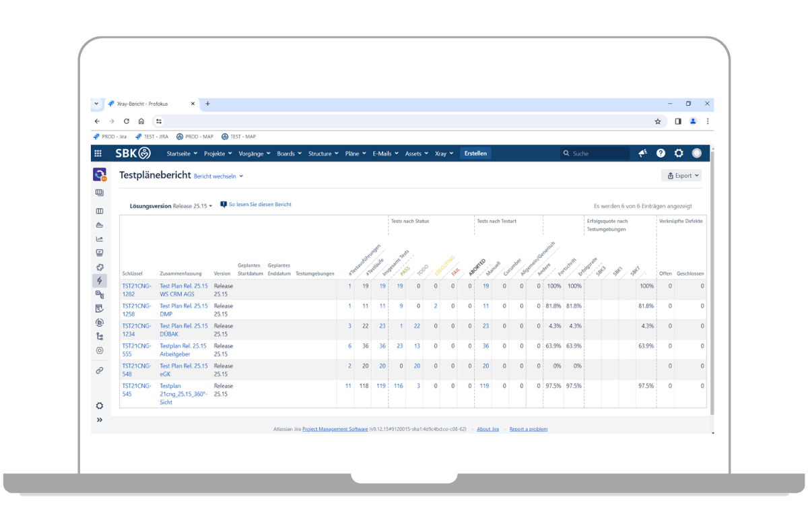The width and height of the screenshot is (808, 532).
Task: Open the Jira app switcher grid
Action: pos(98,154)
